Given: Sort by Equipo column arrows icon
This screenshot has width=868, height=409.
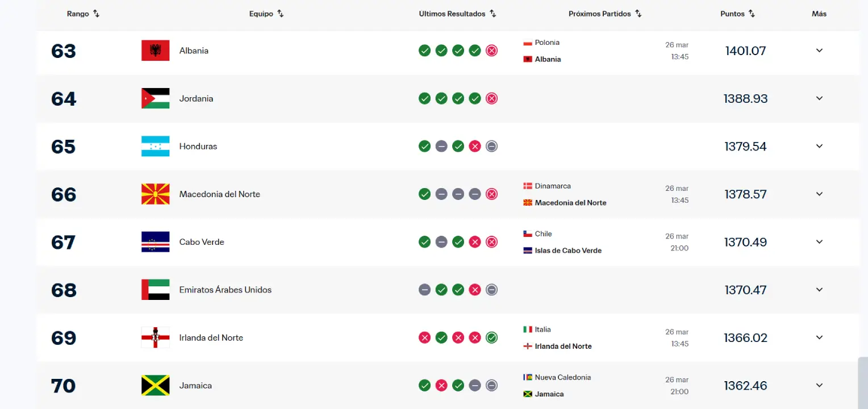Looking at the screenshot, I should click(x=280, y=14).
